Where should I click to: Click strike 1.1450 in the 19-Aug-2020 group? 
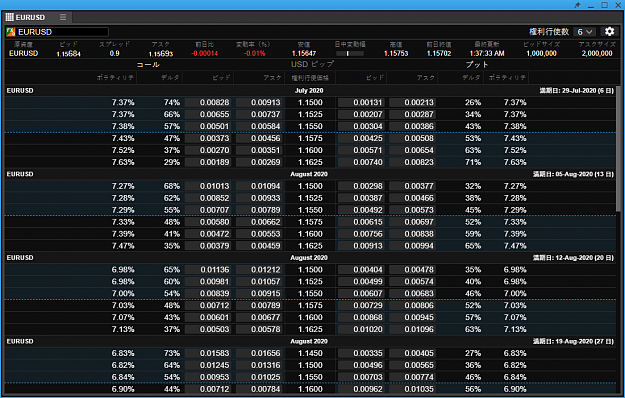pyautogui.click(x=310, y=353)
